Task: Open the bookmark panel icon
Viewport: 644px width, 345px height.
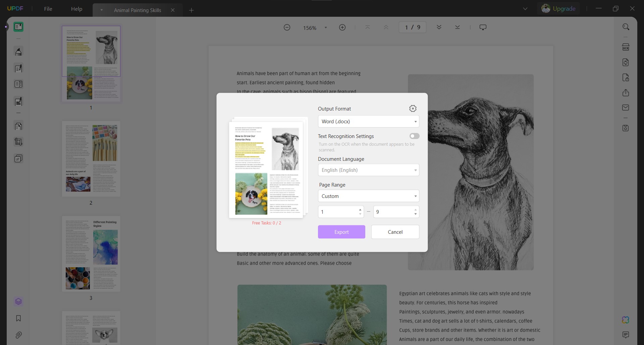Action: (x=18, y=318)
